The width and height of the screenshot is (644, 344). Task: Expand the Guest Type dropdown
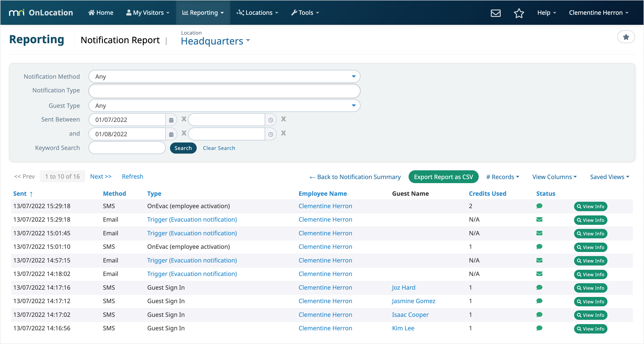224,106
